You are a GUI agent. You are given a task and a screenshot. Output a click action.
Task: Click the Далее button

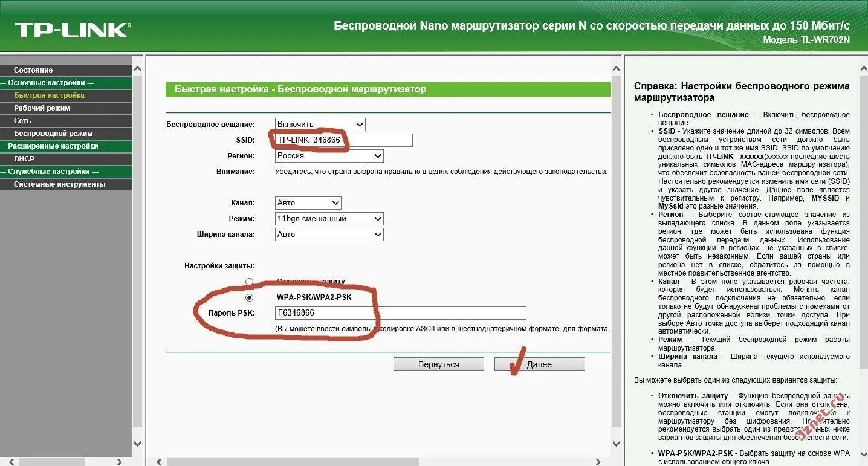(540, 364)
